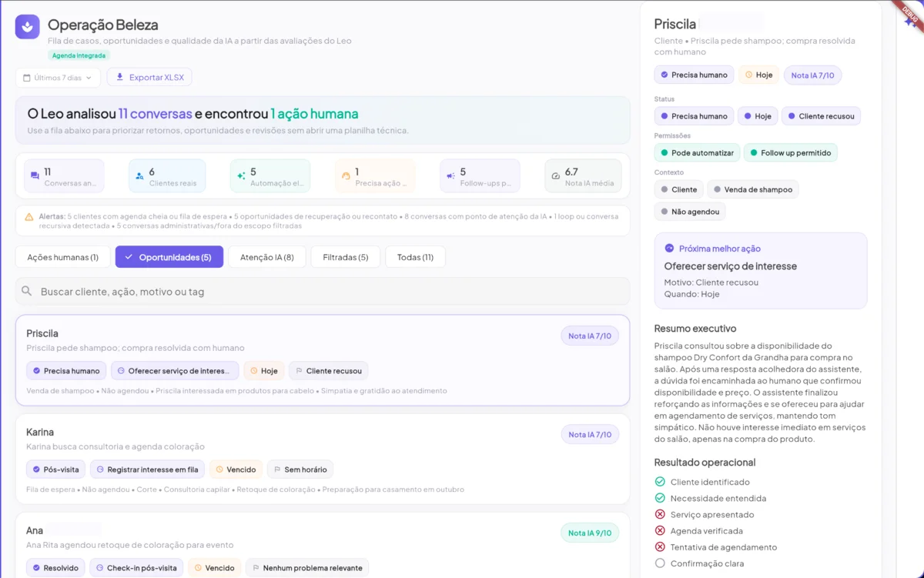This screenshot has width=924, height=578.
Task: Open the Priscila case card in the list
Action: 323,360
